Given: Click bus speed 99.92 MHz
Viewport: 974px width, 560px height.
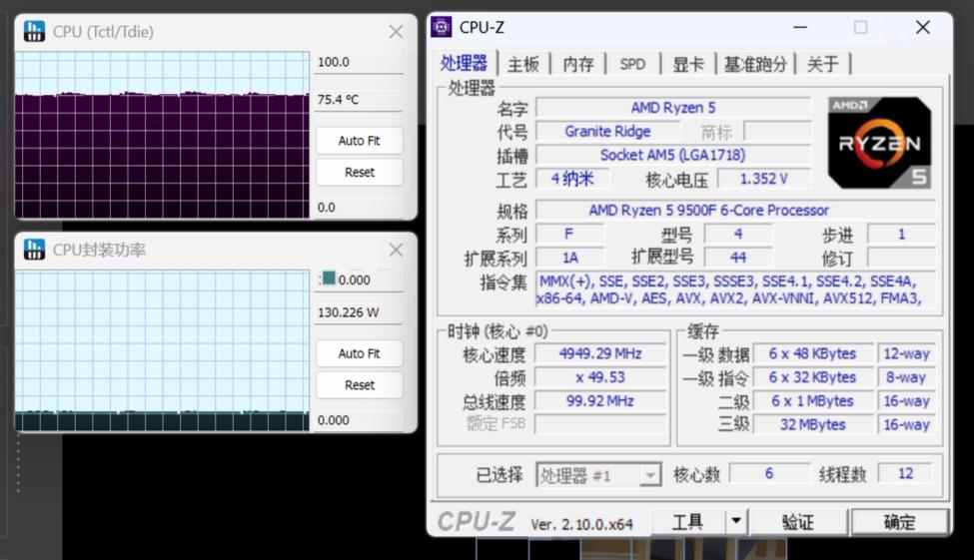Looking at the screenshot, I should click(600, 401).
